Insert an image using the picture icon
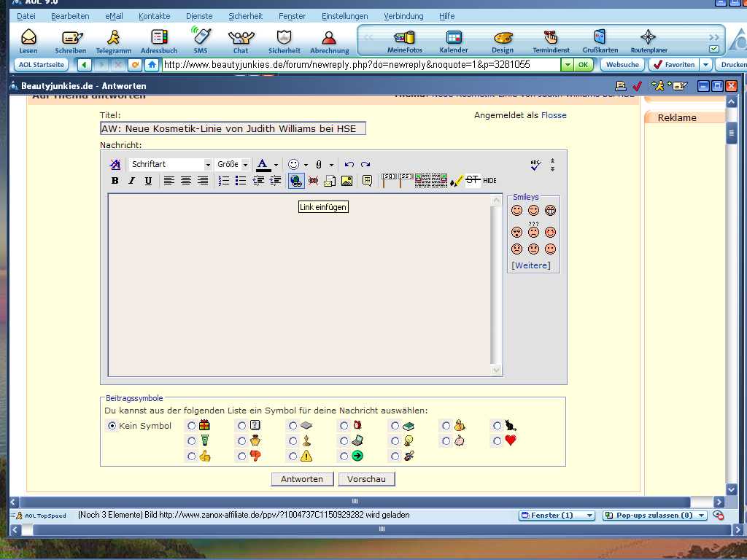 [347, 181]
